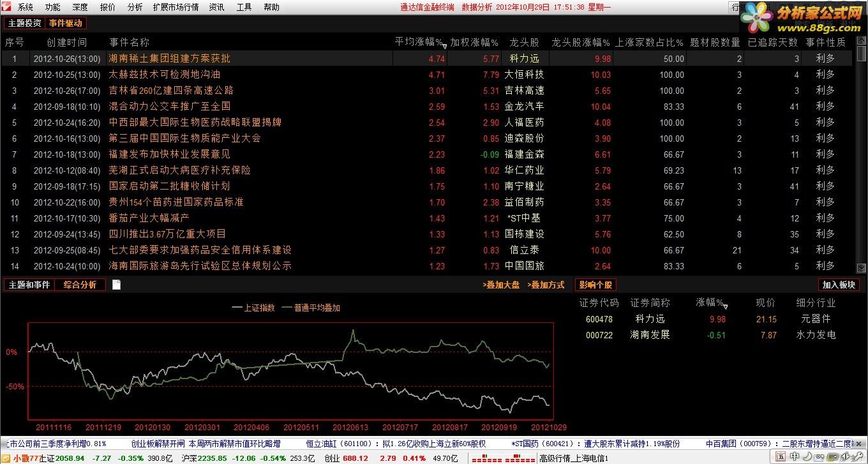The height and width of the screenshot is (464, 868).
Task: Open the 扩展市场行情 menu
Action: coord(176,7)
